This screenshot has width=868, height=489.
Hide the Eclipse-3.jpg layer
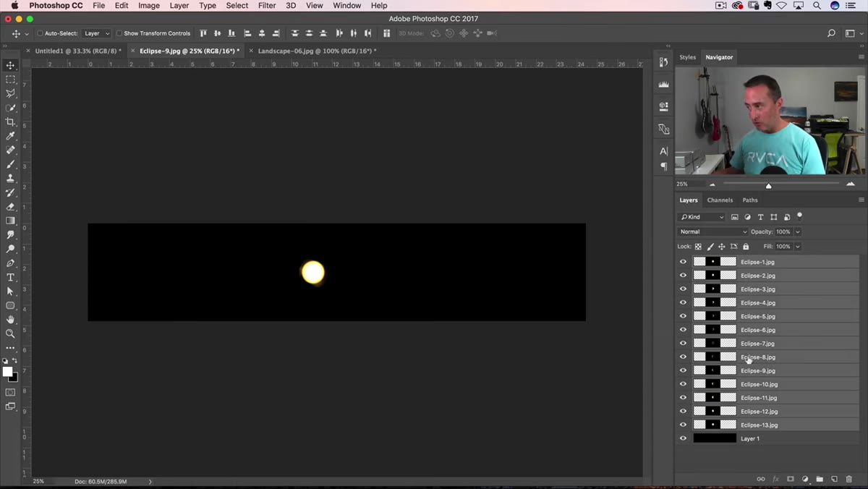(683, 289)
